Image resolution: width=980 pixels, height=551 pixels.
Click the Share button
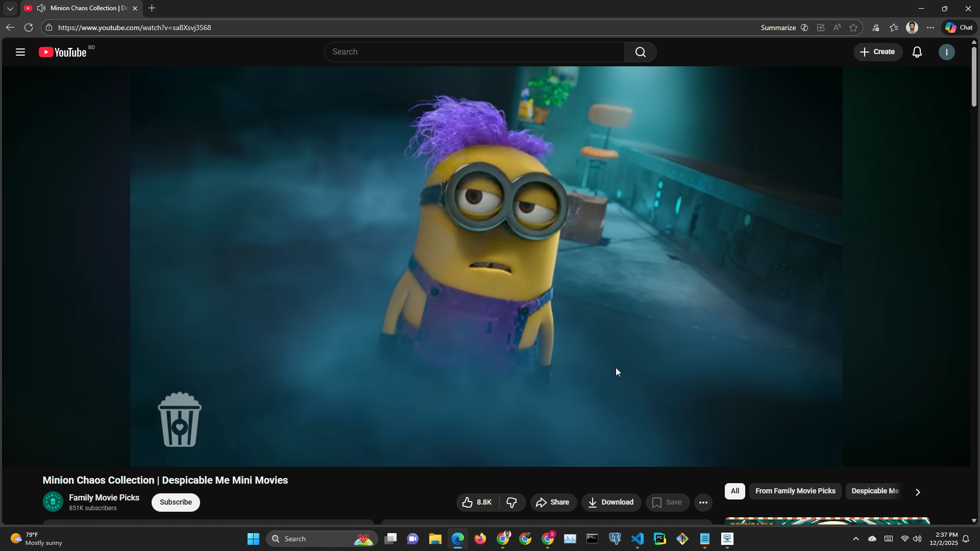pos(553,503)
